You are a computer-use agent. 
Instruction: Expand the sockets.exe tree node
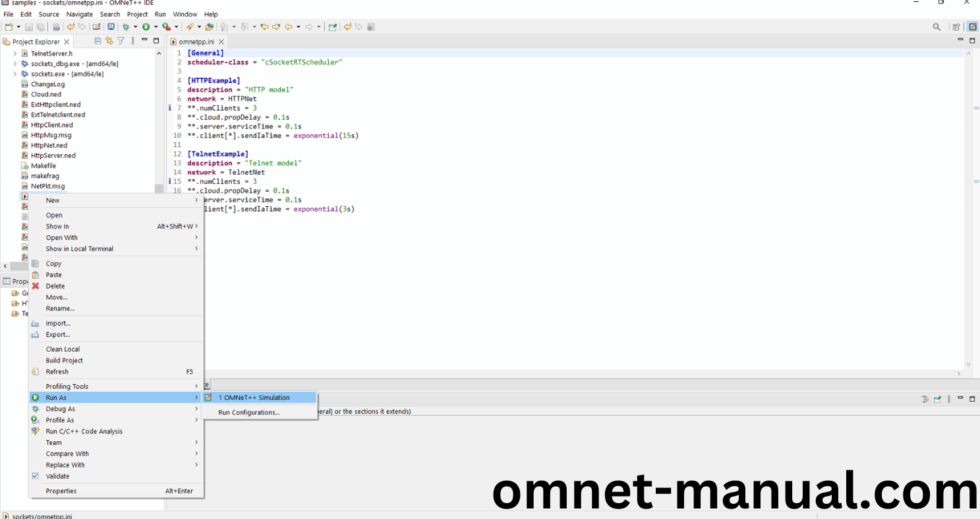pos(15,74)
